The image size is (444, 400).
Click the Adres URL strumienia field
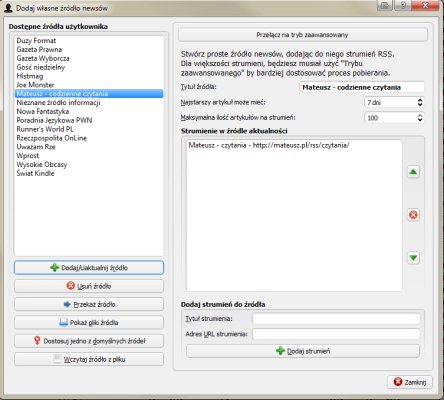336,334
